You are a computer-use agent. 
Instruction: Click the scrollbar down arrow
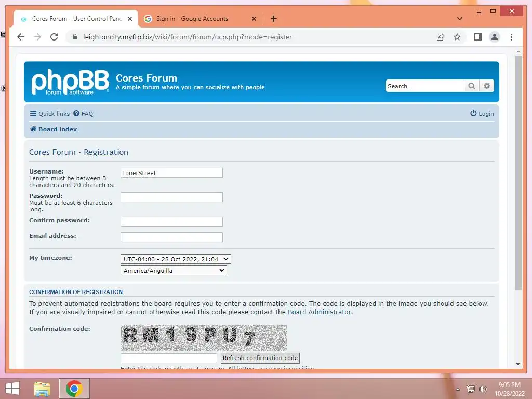518,364
